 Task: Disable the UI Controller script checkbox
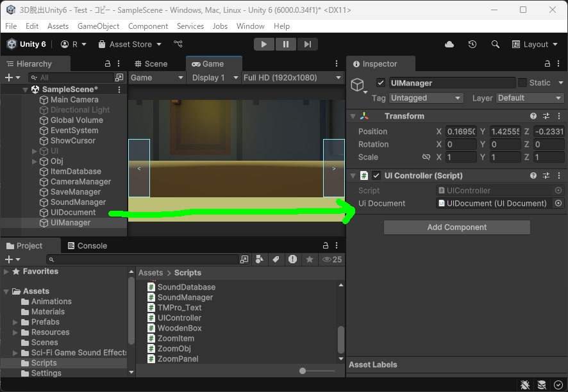click(x=376, y=176)
